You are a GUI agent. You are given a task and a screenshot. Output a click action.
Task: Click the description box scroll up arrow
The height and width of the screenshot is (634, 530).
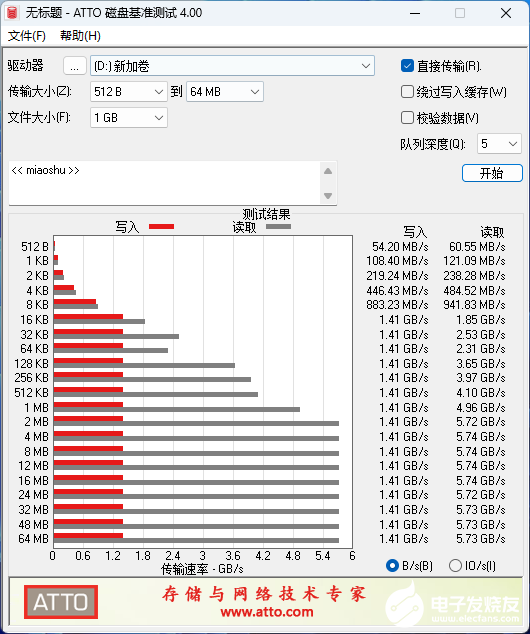pyautogui.click(x=328, y=171)
